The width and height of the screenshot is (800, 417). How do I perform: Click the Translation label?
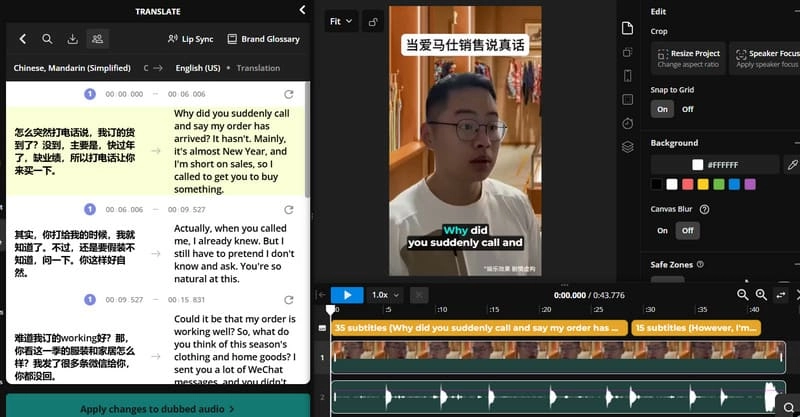[x=258, y=68]
